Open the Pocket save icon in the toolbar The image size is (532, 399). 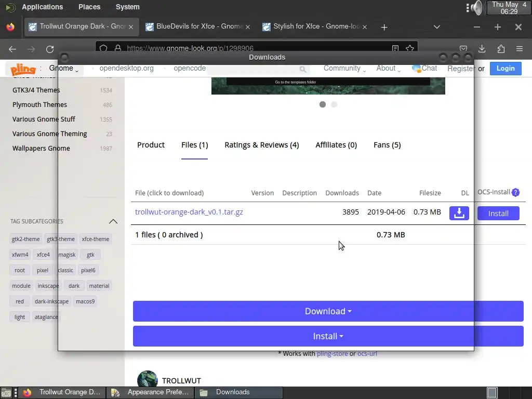463,49
